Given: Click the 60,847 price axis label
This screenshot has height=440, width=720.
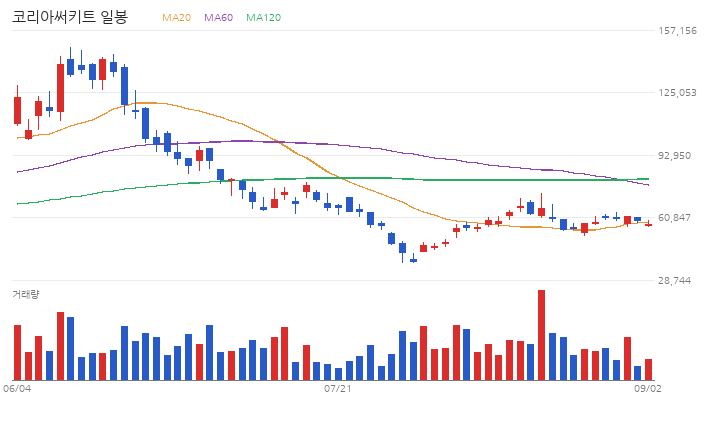Looking at the screenshot, I should point(675,218).
